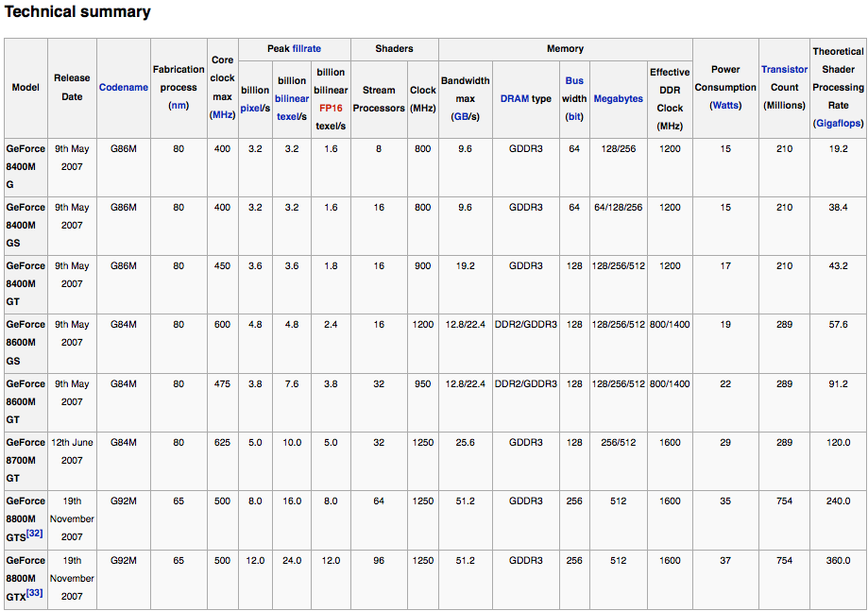Open the Megabytes link in Memory section
868x611 pixels.
coord(619,98)
